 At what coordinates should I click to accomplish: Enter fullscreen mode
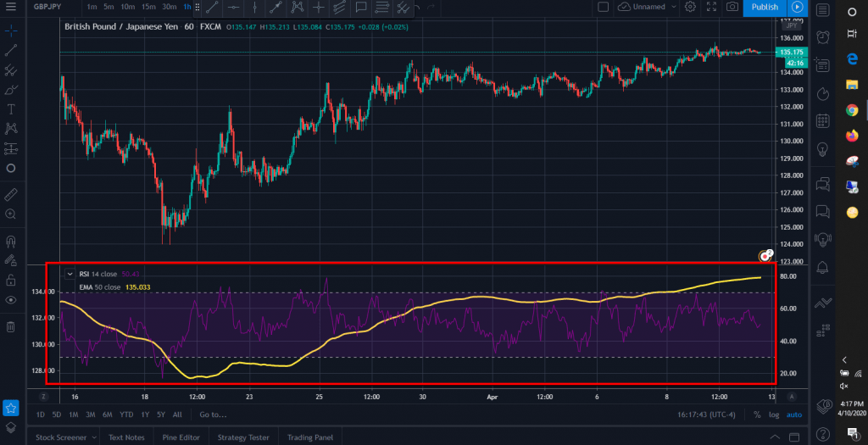[711, 7]
